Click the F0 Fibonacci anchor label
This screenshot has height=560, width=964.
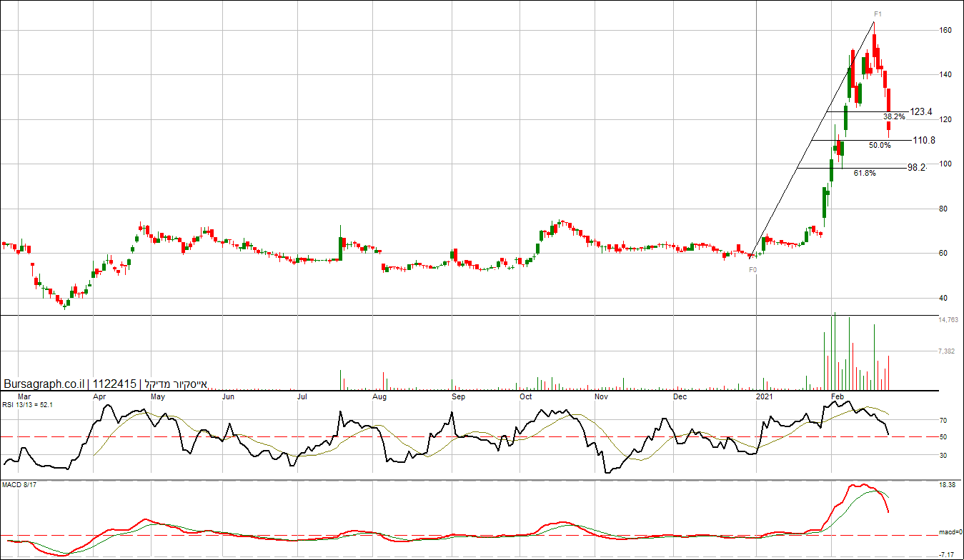752,270
